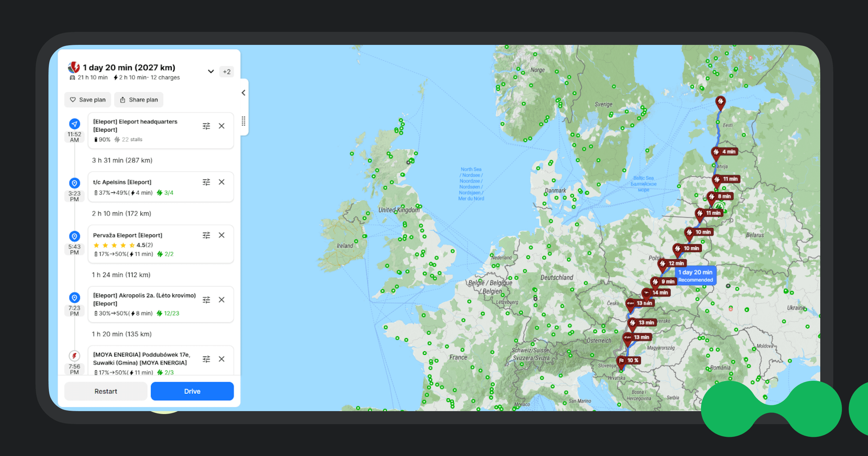This screenshot has height=456, width=868.
Task: Remove the Pervaža Eleport stop
Action: [222, 235]
